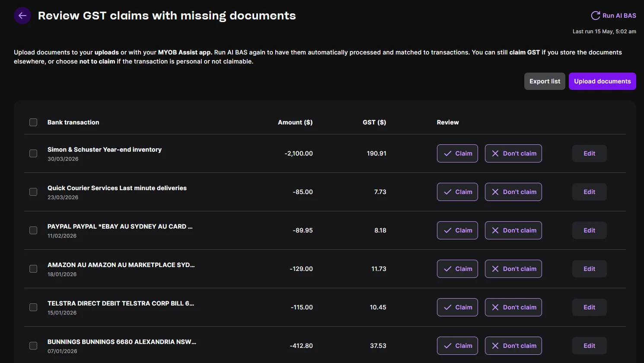Edit the AMAZON AU Marketplace row
Screen dimensions: 644x363
590,269
